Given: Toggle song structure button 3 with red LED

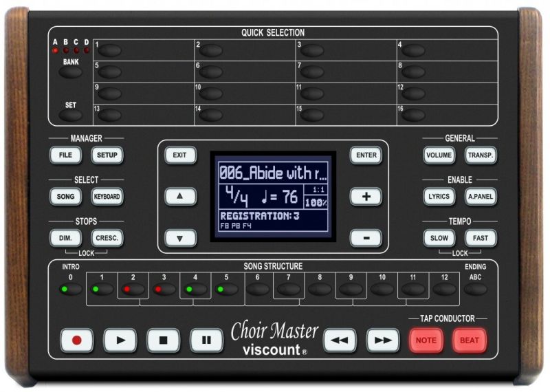Looking at the screenshot, I should [164, 290].
